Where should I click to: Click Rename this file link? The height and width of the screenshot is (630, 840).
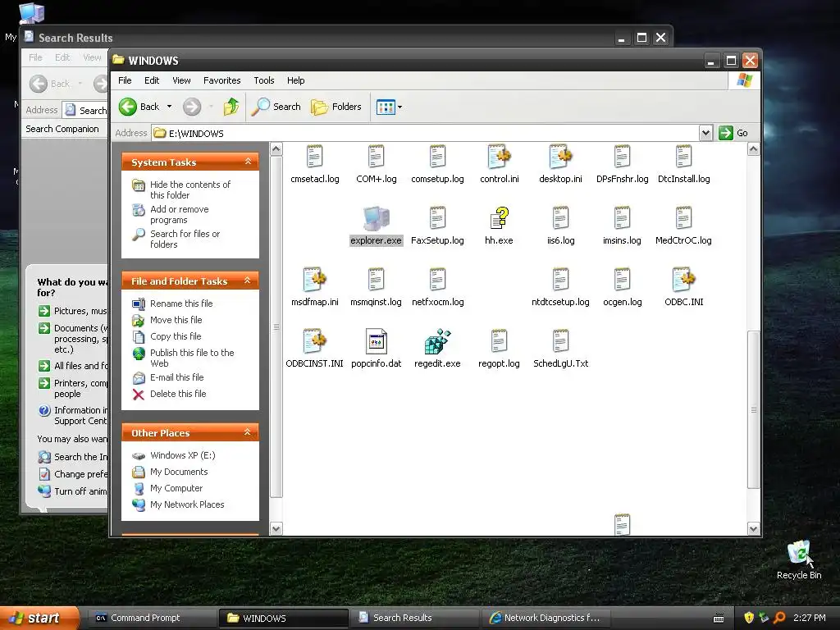tap(181, 304)
